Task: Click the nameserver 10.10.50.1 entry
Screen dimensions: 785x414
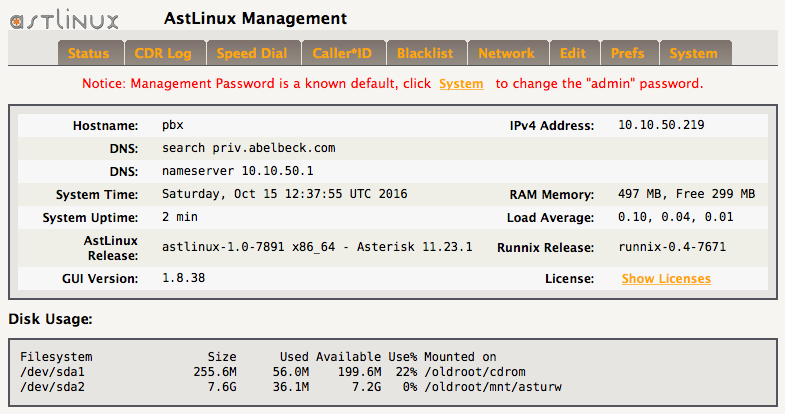Action: [238, 171]
